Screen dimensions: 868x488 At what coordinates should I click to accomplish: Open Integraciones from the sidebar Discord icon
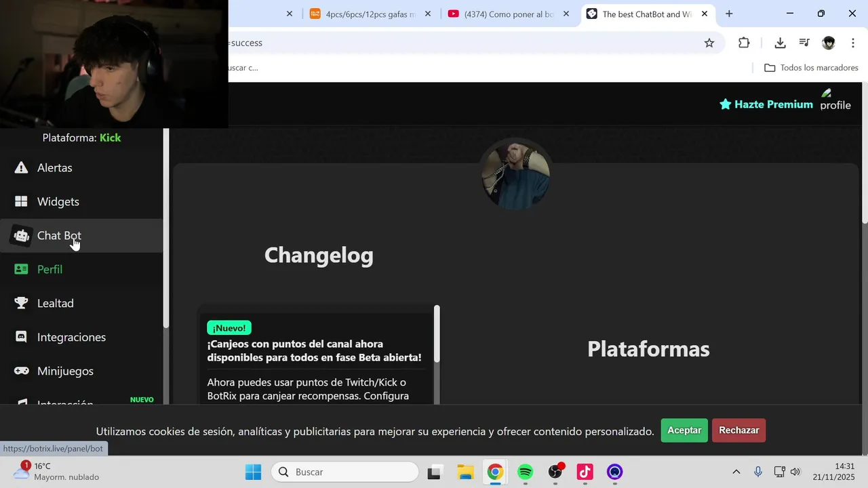[x=21, y=337]
